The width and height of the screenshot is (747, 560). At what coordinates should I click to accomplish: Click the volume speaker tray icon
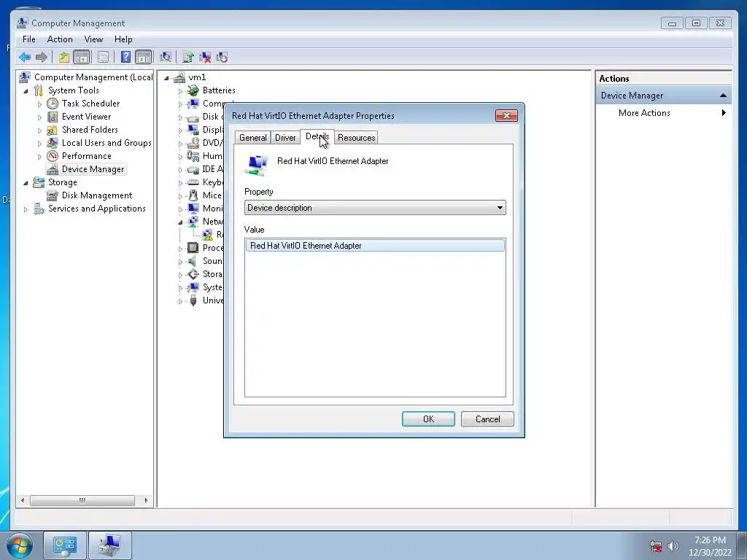pos(673,546)
